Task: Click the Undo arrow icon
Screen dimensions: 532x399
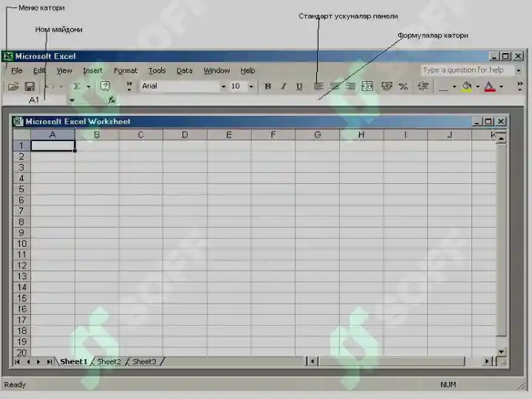Action: pyautogui.click(x=50, y=86)
